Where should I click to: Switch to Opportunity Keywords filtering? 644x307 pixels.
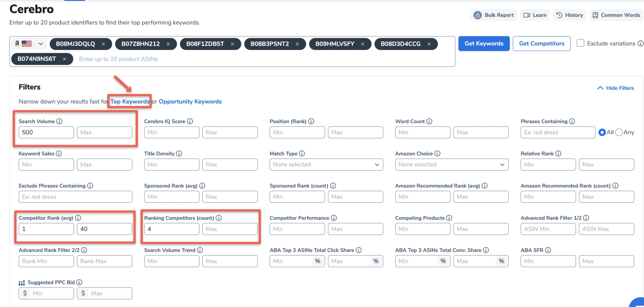pos(190,101)
